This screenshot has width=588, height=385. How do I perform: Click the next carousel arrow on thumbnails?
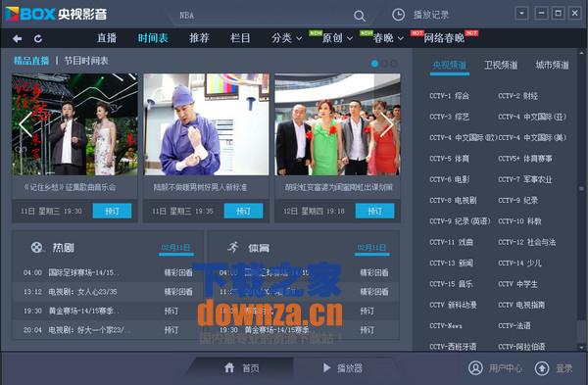coord(387,124)
